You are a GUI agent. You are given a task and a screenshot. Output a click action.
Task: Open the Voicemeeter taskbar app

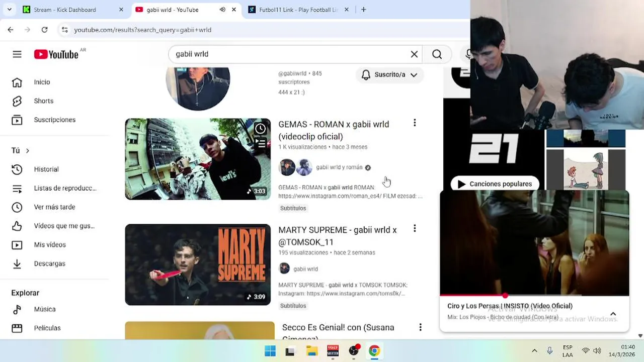pos(333,351)
